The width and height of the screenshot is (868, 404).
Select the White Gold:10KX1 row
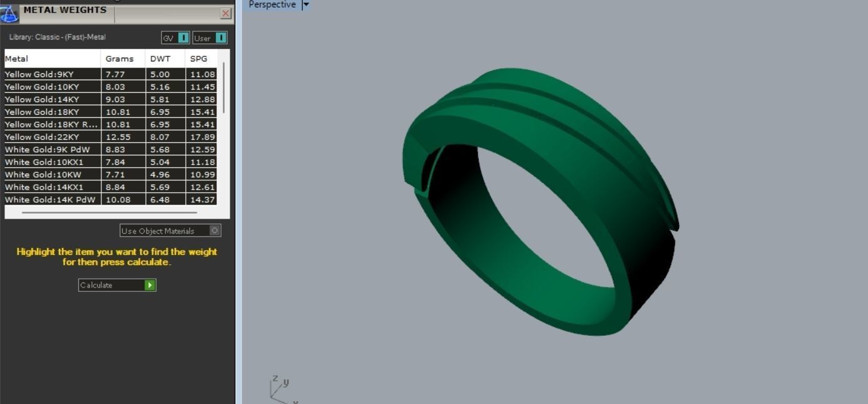[x=111, y=162]
